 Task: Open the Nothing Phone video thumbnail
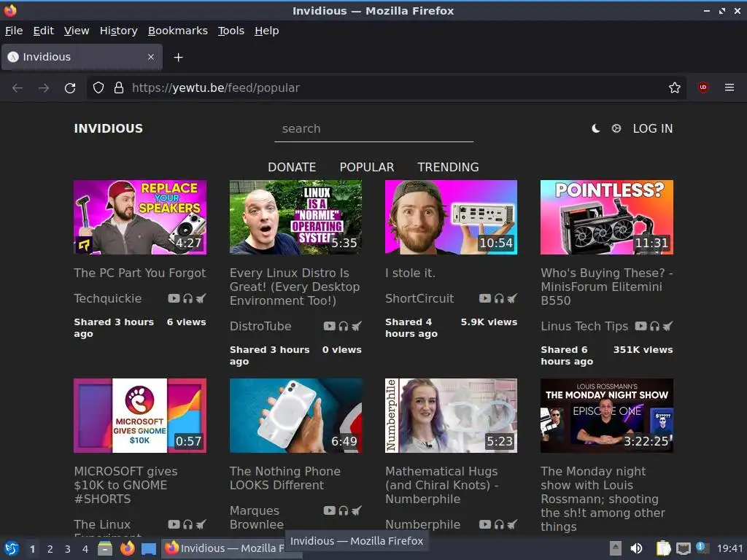[296, 415]
